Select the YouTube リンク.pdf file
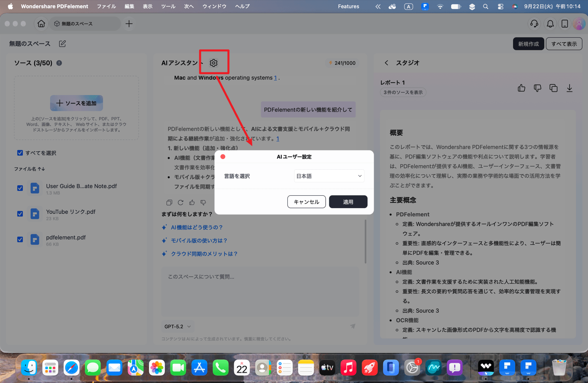 click(71, 212)
